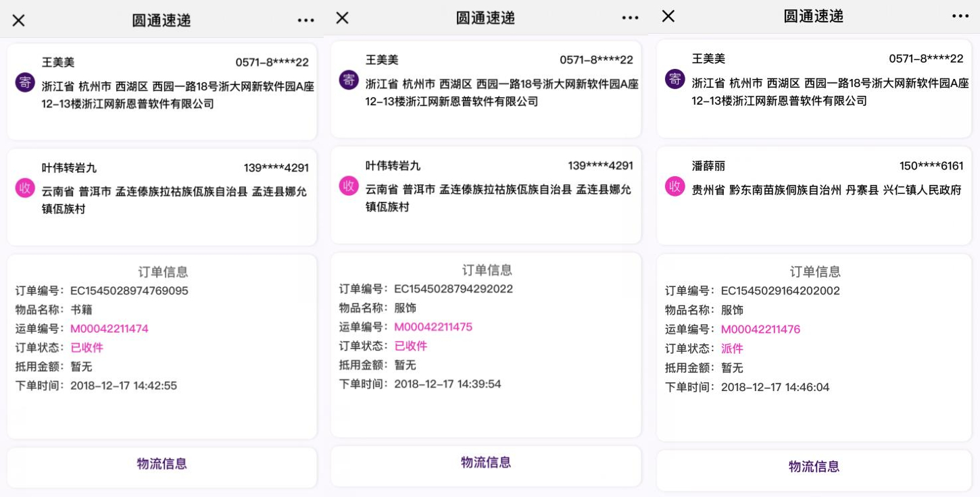Image resolution: width=980 pixels, height=497 pixels.
Task: Open the more options dots in left panel
Action: tap(306, 20)
